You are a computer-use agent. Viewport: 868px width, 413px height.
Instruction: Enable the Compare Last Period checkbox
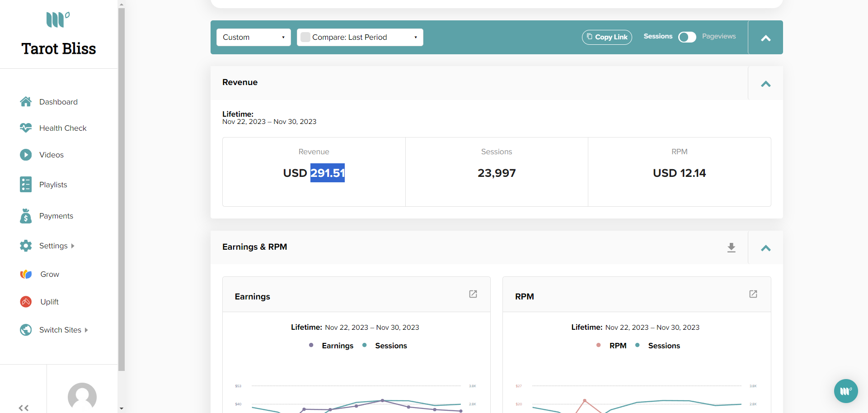[x=305, y=37]
